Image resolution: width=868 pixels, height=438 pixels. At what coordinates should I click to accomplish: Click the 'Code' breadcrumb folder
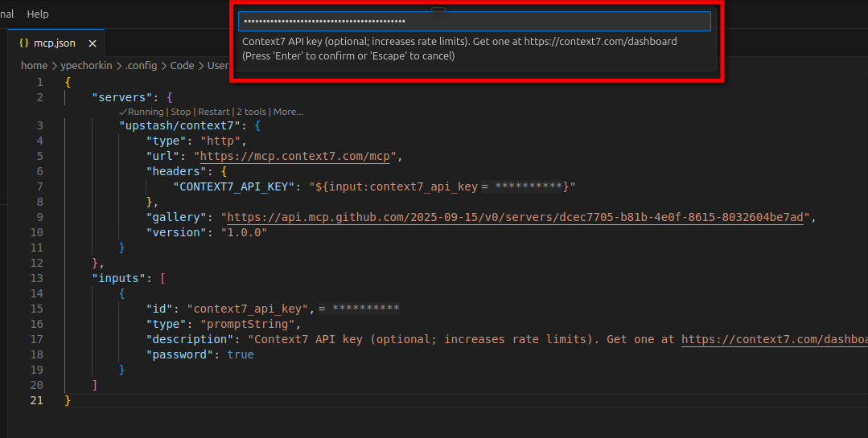coord(182,65)
